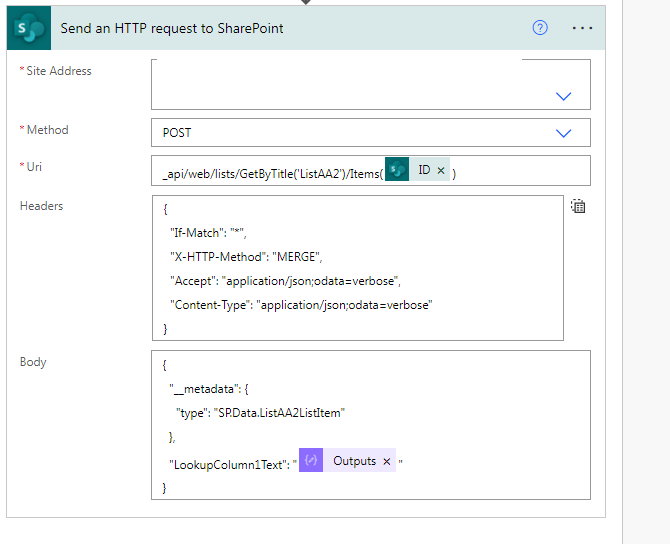670x544 pixels.
Task: Collapse the Send an HTTP request card title
Action: pyautogui.click(x=172, y=28)
